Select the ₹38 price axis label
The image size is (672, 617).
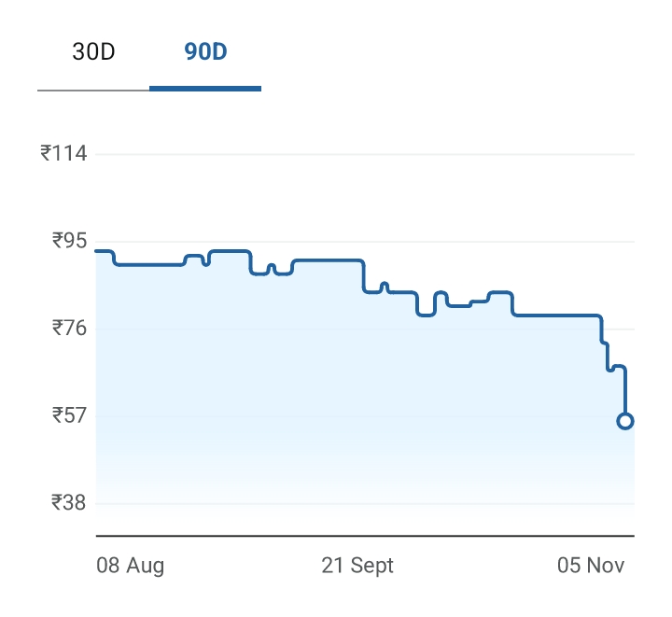tap(69, 502)
